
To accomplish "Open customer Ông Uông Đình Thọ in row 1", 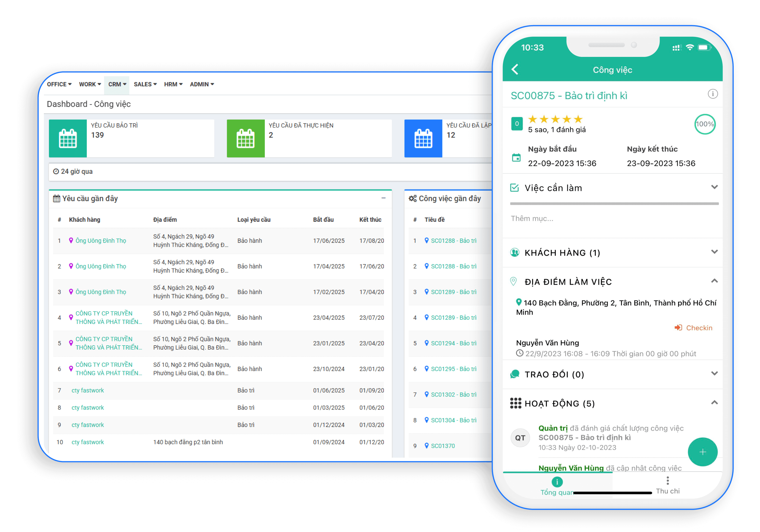I will point(101,241).
